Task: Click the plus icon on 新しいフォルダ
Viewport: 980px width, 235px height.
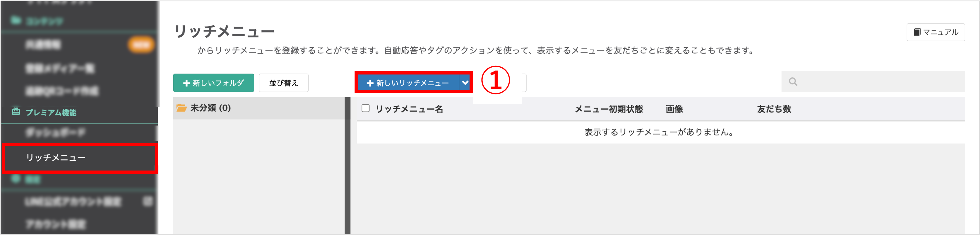Action: (187, 83)
